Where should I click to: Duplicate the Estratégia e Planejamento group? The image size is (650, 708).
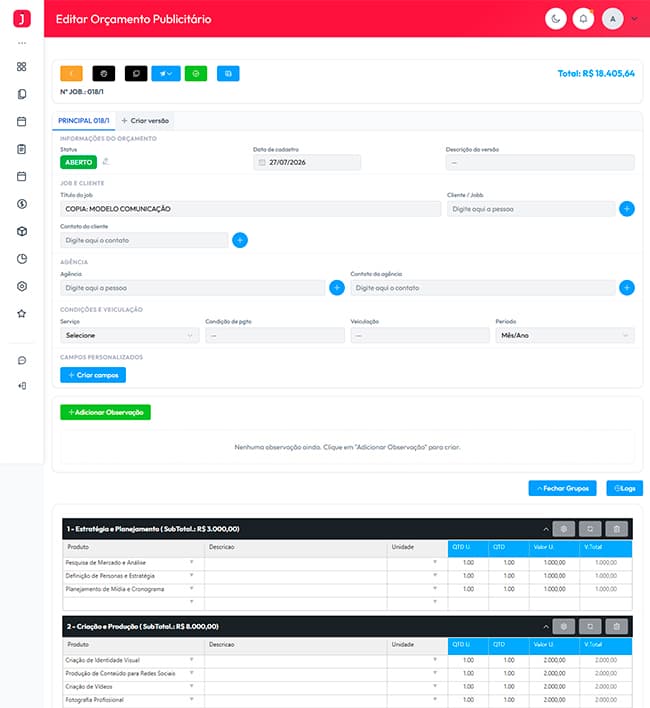pyautogui.click(x=590, y=529)
